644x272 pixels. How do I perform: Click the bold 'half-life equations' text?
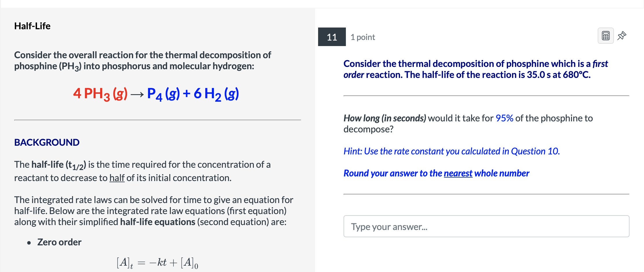coord(158,222)
